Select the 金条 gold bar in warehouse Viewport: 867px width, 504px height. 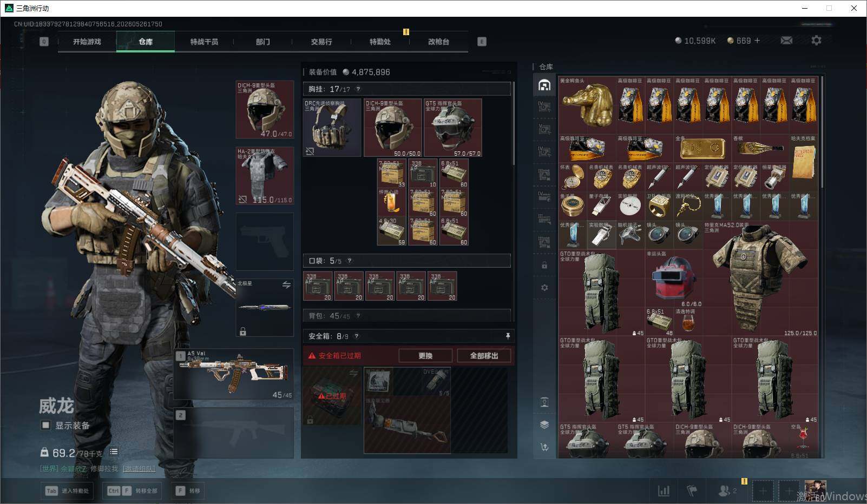click(703, 149)
